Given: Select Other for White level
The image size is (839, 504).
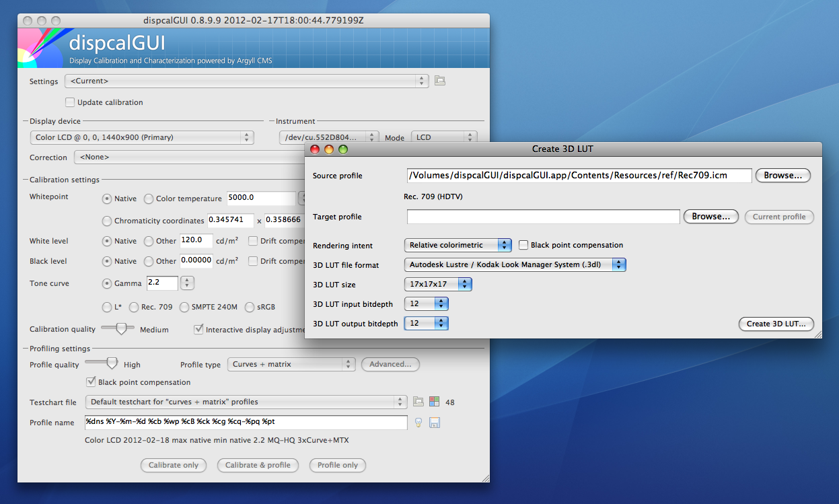Looking at the screenshot, I should [149, 241].
